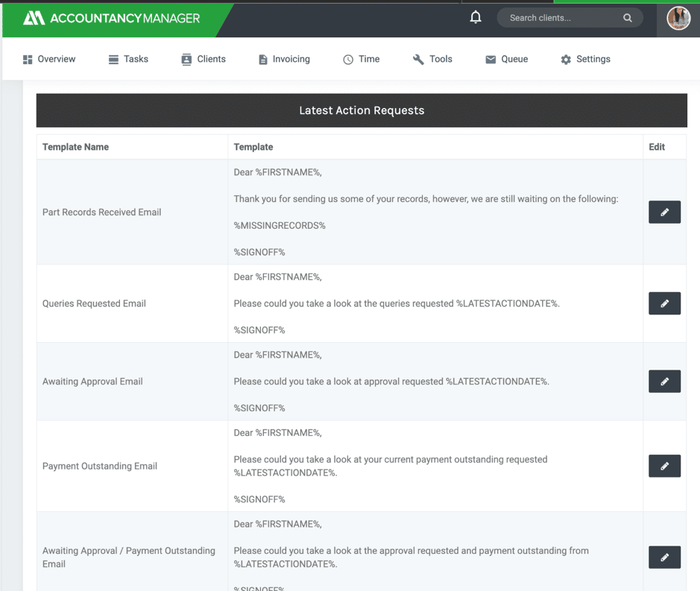This screenshot has height=591, width=700.
Task: Click the AccountancyManager logo
Action: click(x=112, y=19)
